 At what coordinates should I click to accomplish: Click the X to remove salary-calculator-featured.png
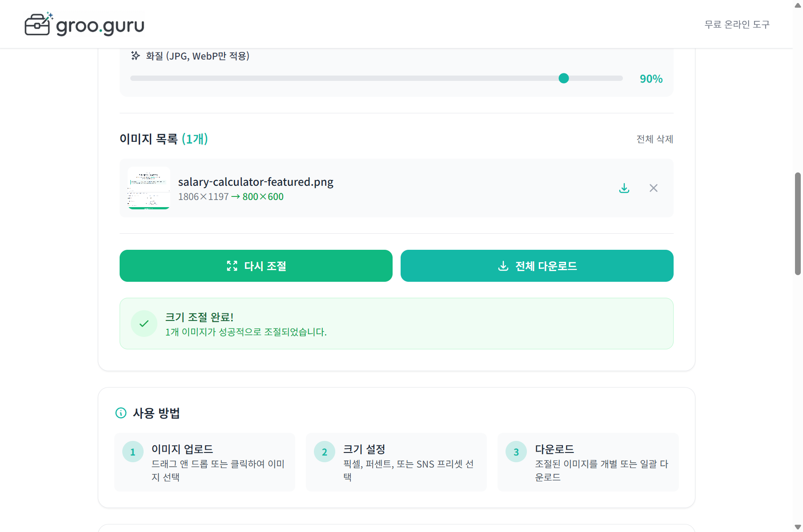[x=653, y=188]
